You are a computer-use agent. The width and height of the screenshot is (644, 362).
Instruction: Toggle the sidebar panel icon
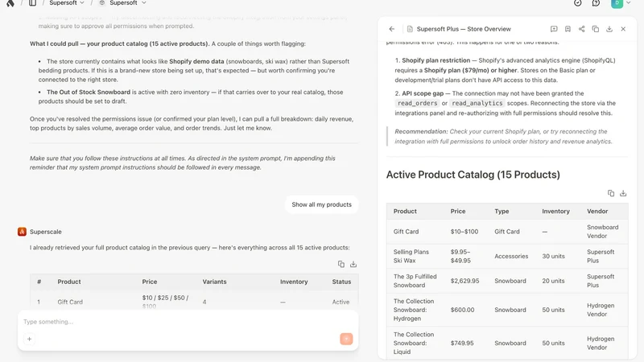click(32, 3)
